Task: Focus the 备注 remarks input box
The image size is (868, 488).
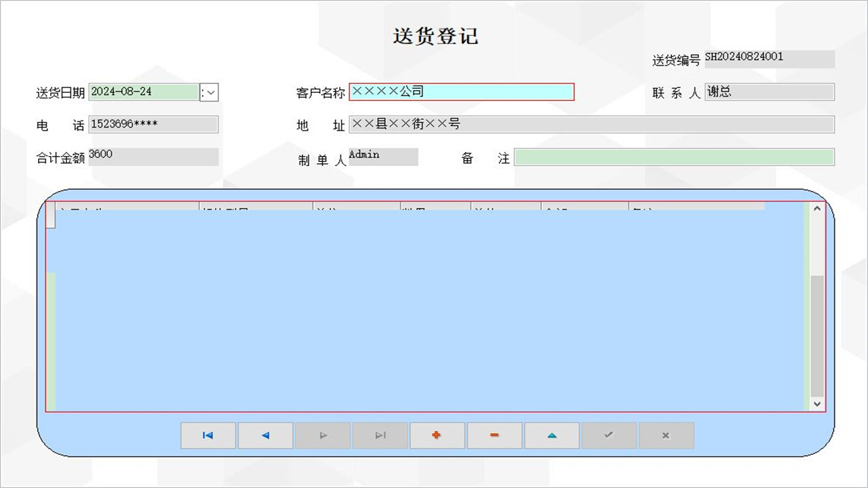Action: (x=675, y=157)
